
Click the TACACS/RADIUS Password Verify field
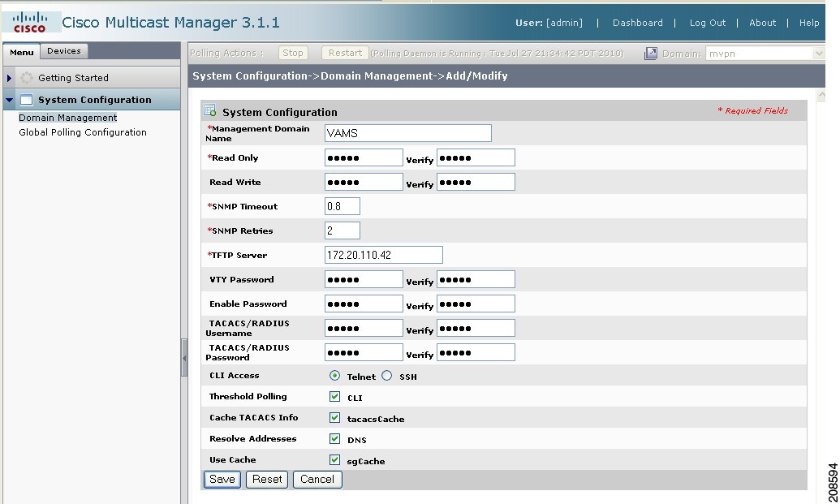click(476, 352)
